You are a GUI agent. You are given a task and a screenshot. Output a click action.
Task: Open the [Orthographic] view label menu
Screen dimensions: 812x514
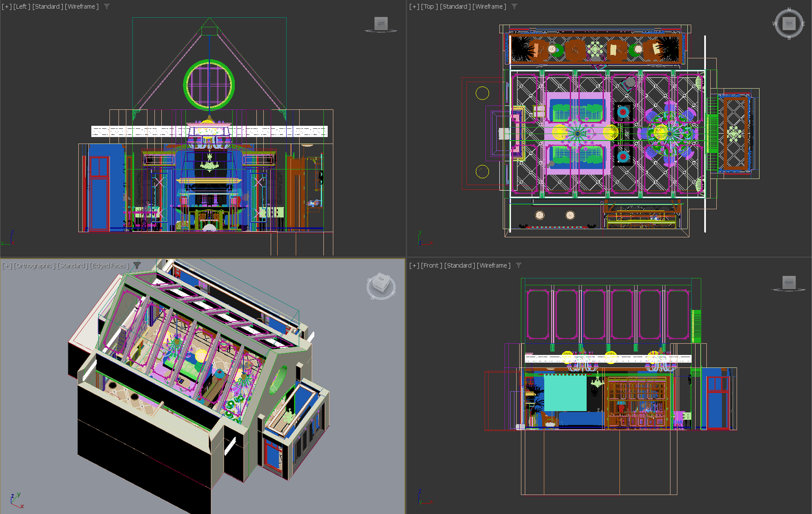[34, 265]
